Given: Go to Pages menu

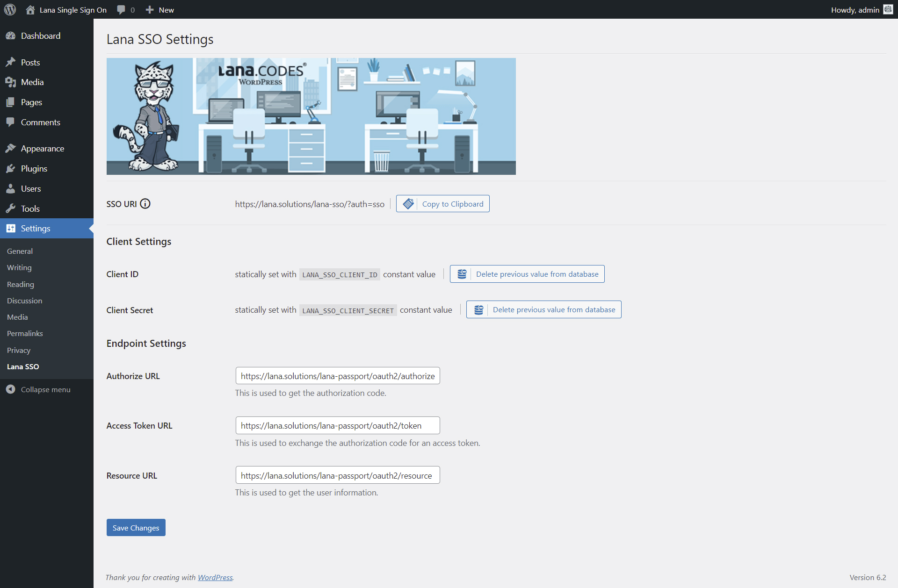Looking at the screenshot, I should pyautogui.click(x=47, y=102).
